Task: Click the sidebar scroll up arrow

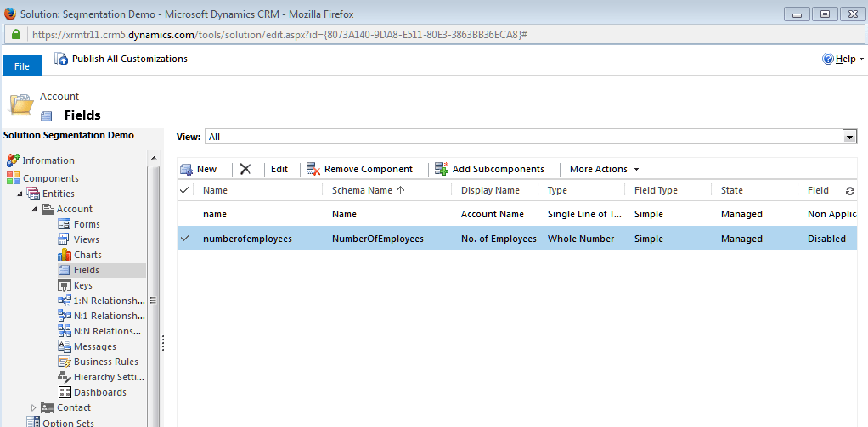Action: point(154,158)
